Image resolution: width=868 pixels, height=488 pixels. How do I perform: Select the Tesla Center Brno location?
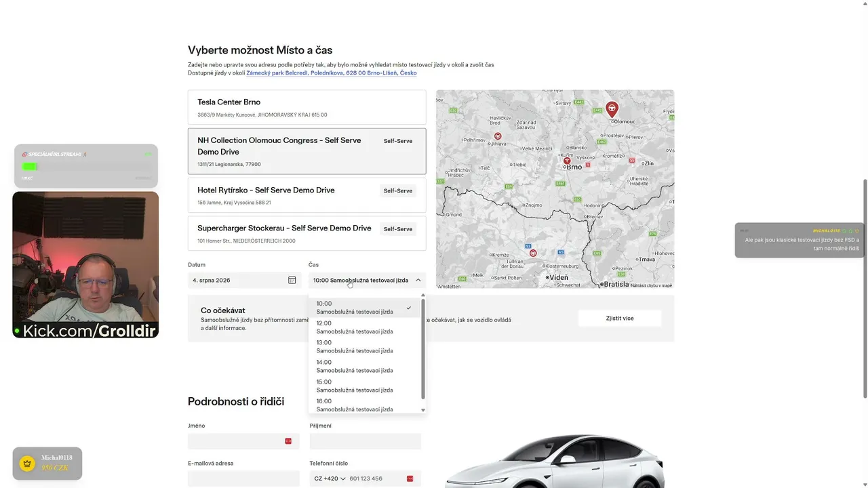coord(307,108)
